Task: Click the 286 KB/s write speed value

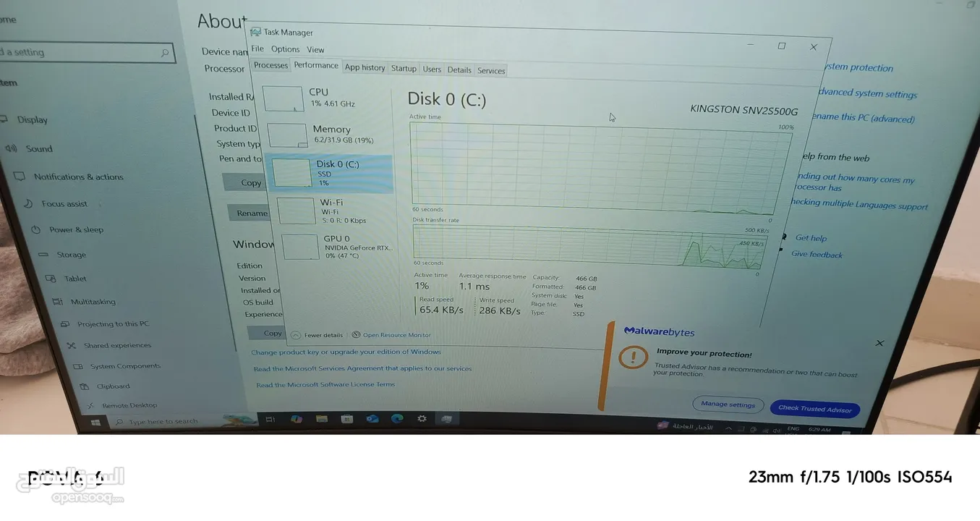Action: pyautogui.click(x=500, y=310)
